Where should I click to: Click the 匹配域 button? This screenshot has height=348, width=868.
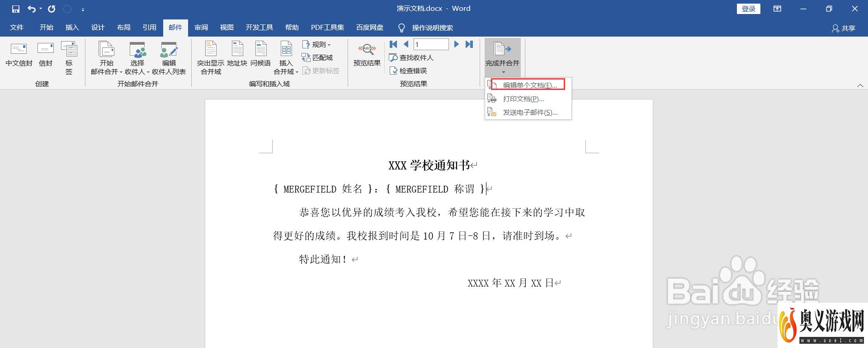[x=317, y=58]
